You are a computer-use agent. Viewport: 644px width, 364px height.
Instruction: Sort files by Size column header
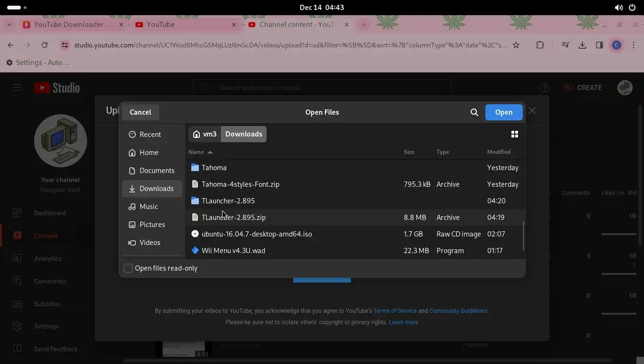[409, 152]
